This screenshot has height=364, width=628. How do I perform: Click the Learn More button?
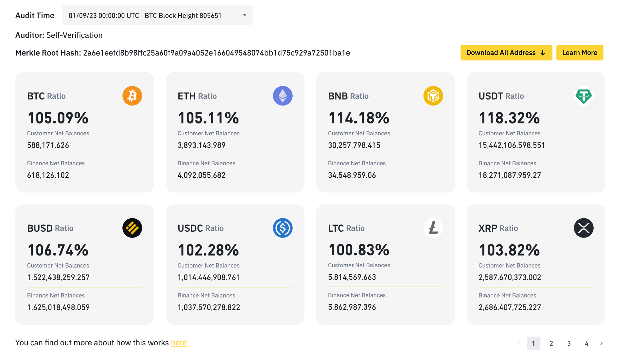coord(580,53)
